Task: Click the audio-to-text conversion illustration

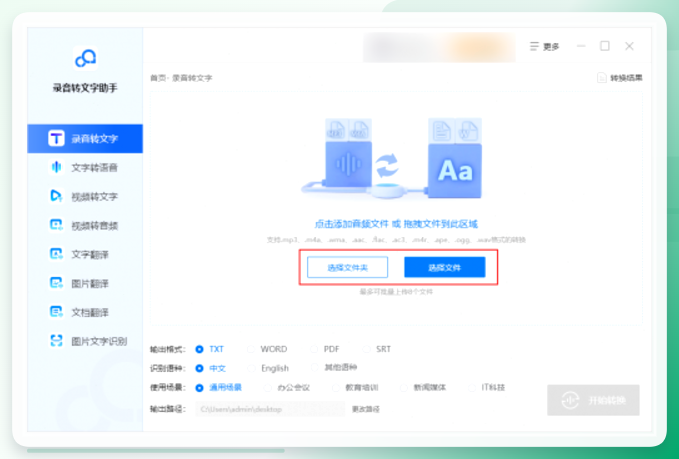Action: coord(391,159)
